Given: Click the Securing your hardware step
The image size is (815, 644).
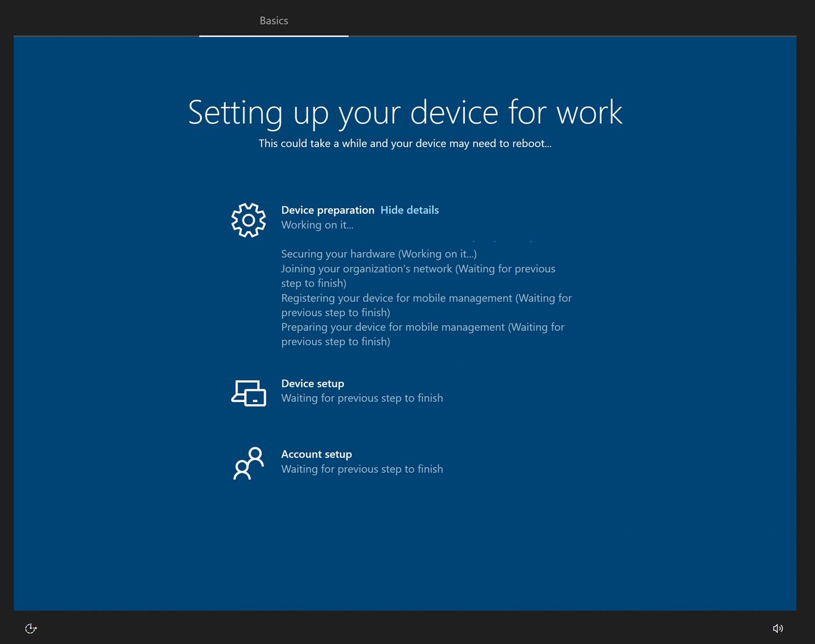Looking at the screenshot, I should (x=378, y=254).
